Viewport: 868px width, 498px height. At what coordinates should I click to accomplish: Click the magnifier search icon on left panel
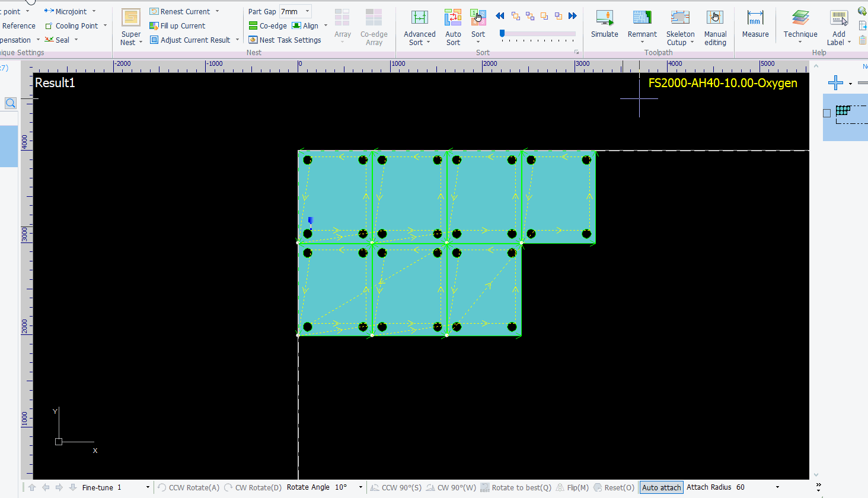click(x=11, y=103)
